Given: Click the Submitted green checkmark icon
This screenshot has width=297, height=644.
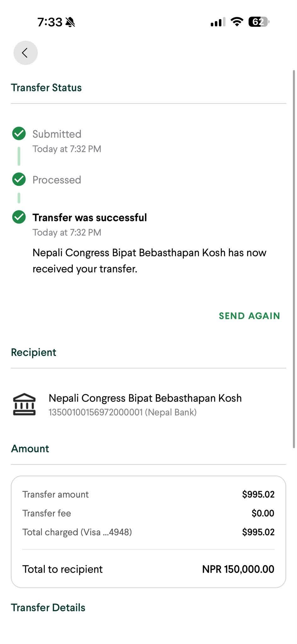Looking at the screenshot, I should coord(19,134).
